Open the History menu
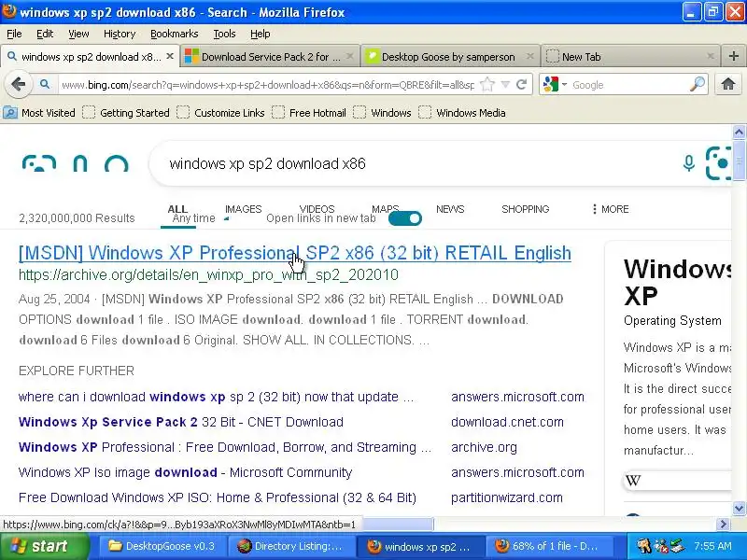The height and width of the screenshot is (560, 747). [120, 34]
